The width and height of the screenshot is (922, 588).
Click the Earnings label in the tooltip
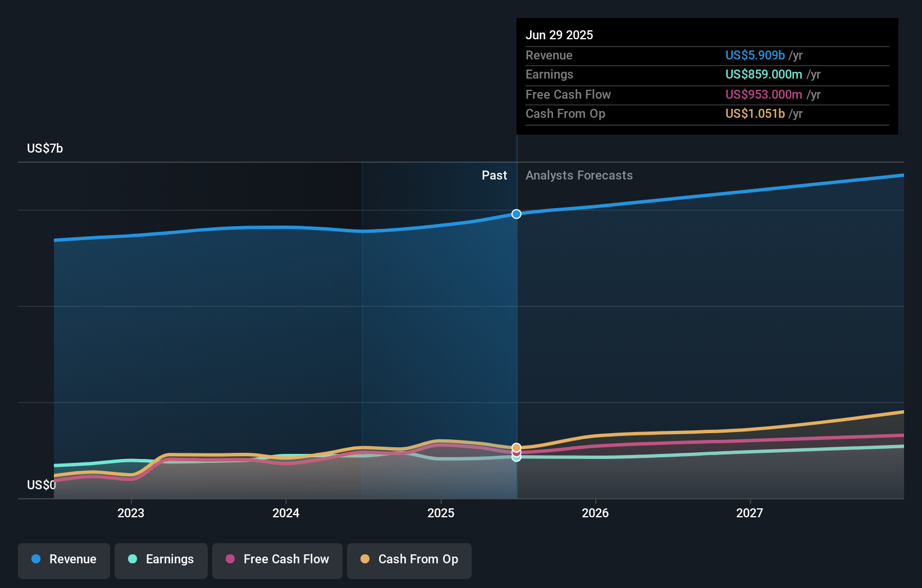tap(549, 74)
